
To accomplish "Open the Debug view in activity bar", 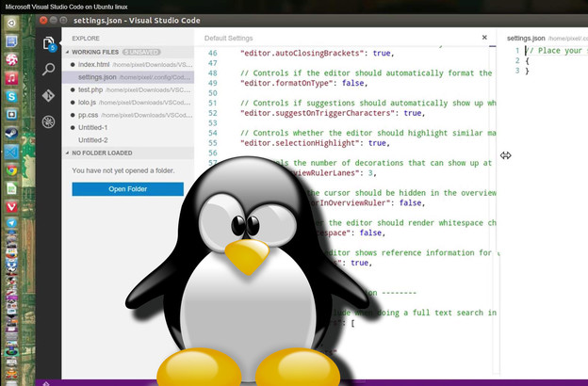I will tap(48, 121).
